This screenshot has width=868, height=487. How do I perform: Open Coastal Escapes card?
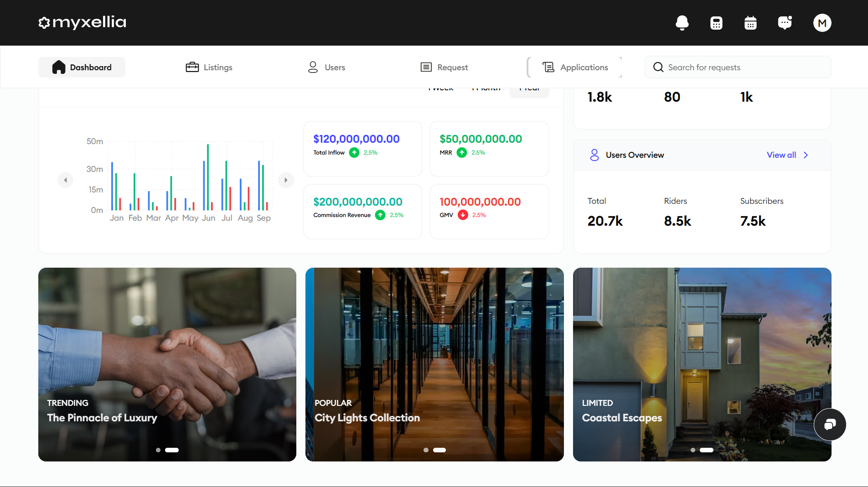tap(702, 364)
